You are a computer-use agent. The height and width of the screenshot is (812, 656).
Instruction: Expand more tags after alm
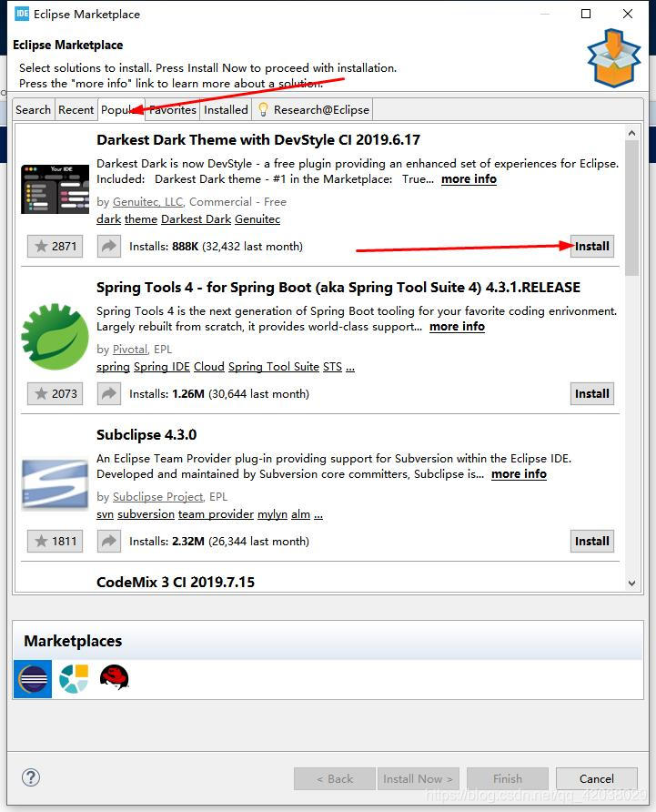[x=318, y=514]
